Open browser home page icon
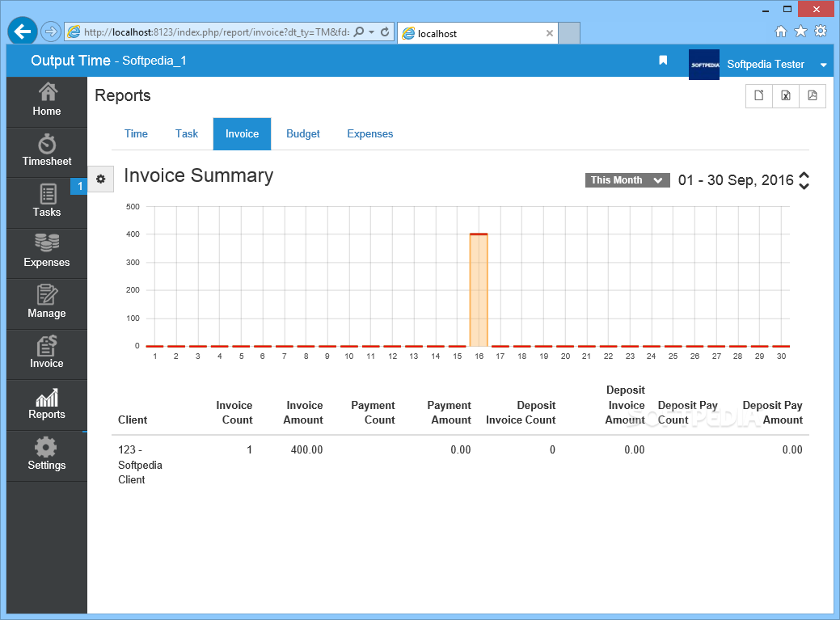 tap(781, 32)
